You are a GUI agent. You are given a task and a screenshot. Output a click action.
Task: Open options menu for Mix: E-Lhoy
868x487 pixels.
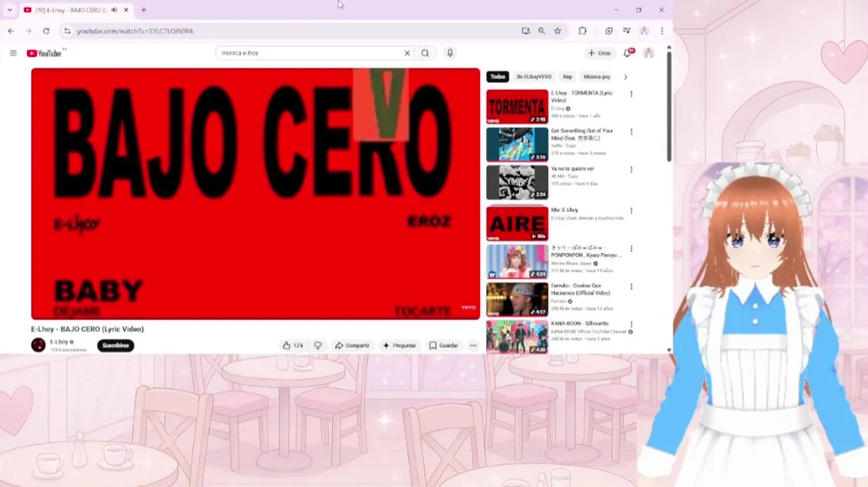tap(631, 211)
